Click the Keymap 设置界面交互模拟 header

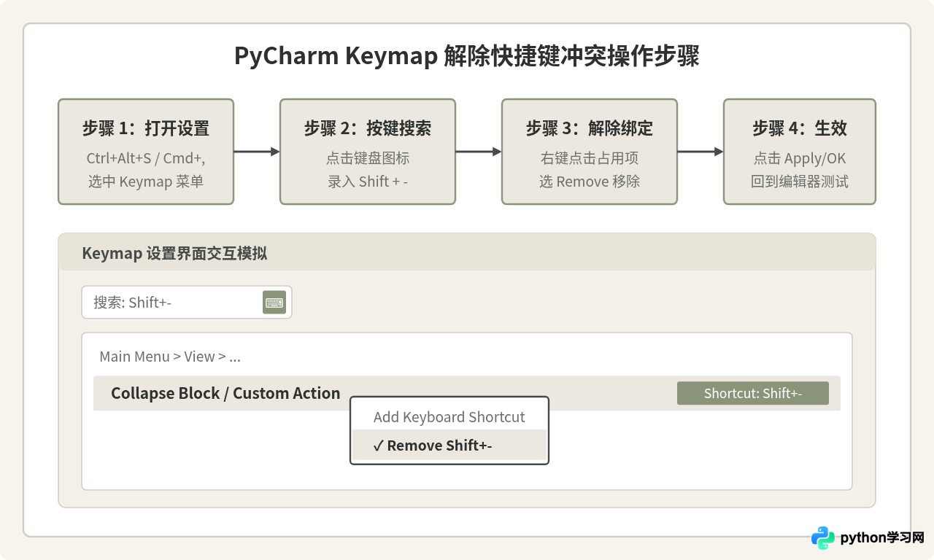pos(467,253)
